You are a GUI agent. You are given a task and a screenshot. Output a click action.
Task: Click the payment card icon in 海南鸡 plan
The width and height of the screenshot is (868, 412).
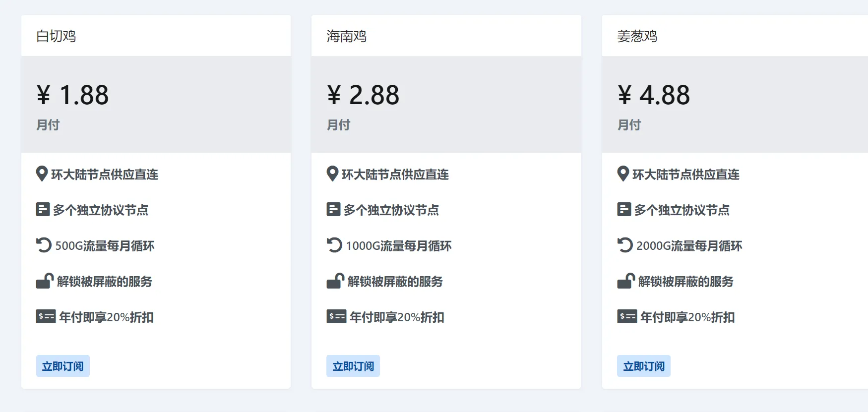click(336, 316)
